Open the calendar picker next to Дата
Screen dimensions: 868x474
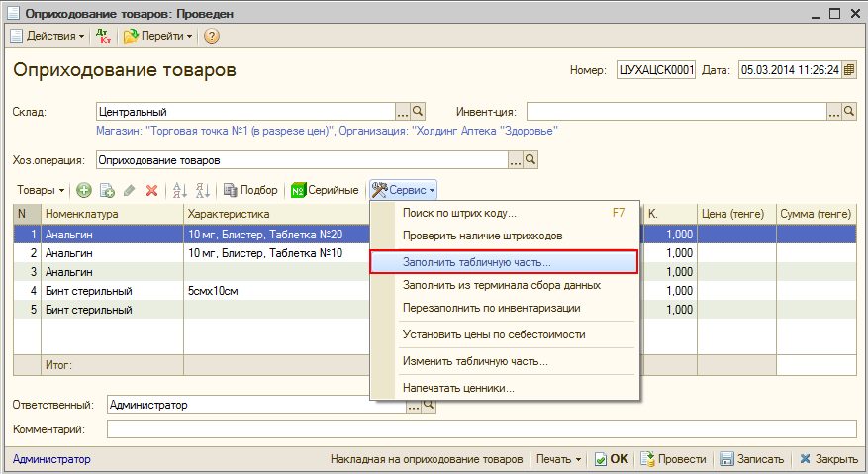(x=848, y=70)
